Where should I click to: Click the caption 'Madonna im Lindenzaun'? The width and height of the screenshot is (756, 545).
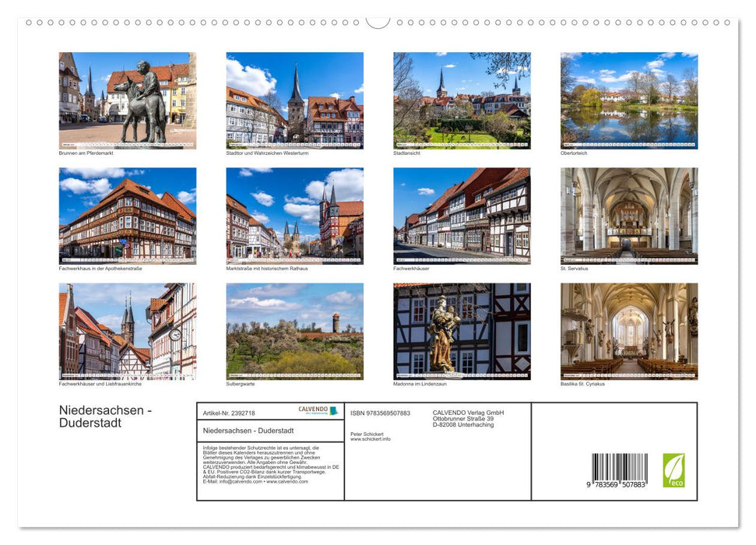point(420,385)
